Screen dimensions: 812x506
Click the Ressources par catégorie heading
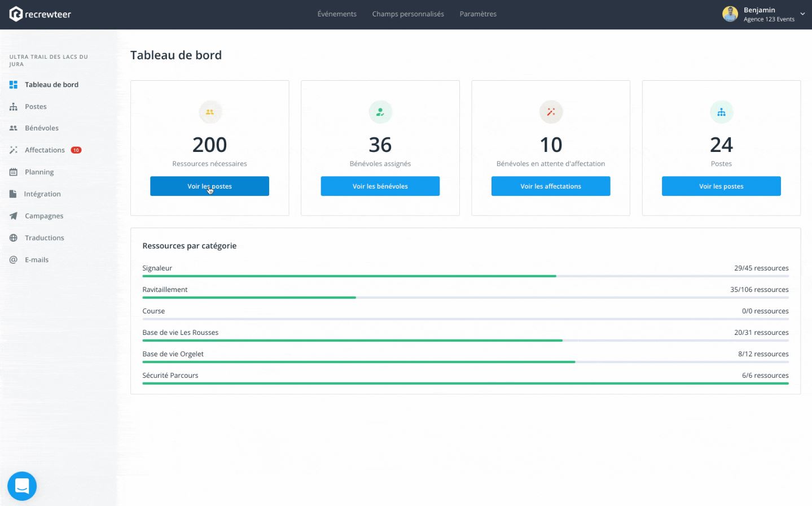190,246
